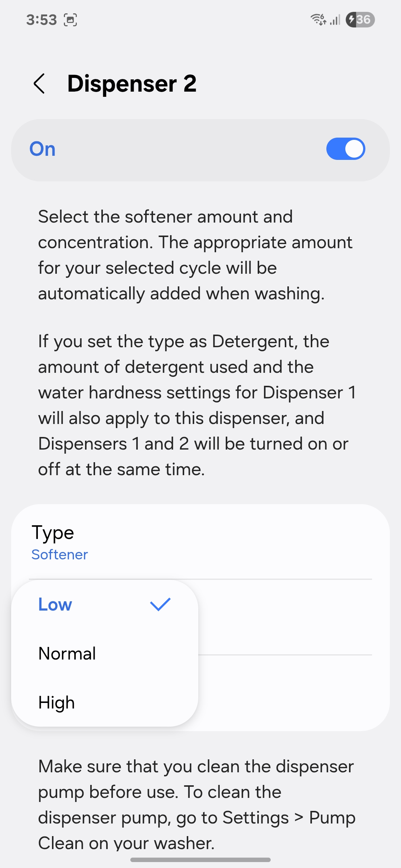401x868 pixels.
Task: Tap the blue On label
Action: pos(43,149)
